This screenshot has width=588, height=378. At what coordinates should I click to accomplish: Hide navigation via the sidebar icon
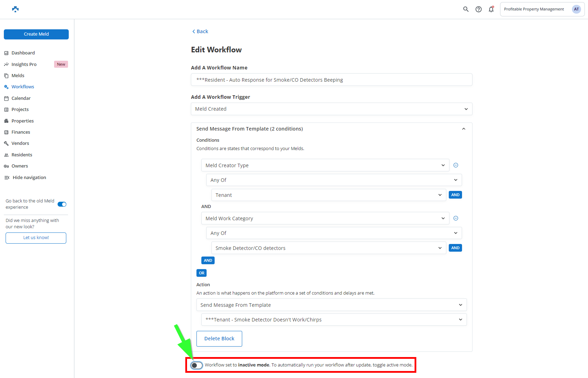(7, 178)
